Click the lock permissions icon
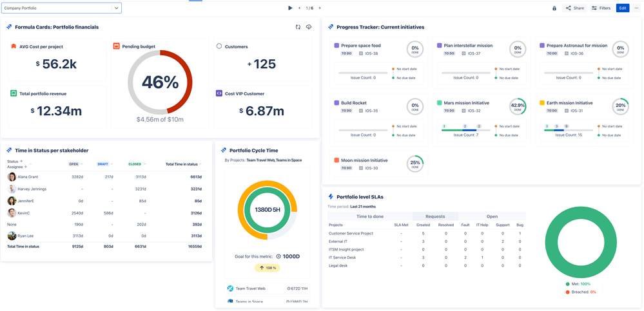This screenshot has width=644, height=311. pyautogui.click(x=554, y=8)
